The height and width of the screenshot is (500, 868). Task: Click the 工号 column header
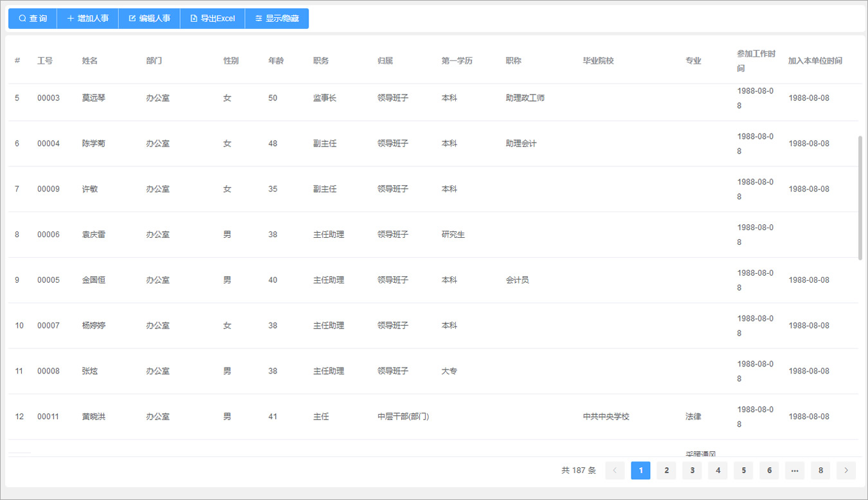[x=45, y=60]
